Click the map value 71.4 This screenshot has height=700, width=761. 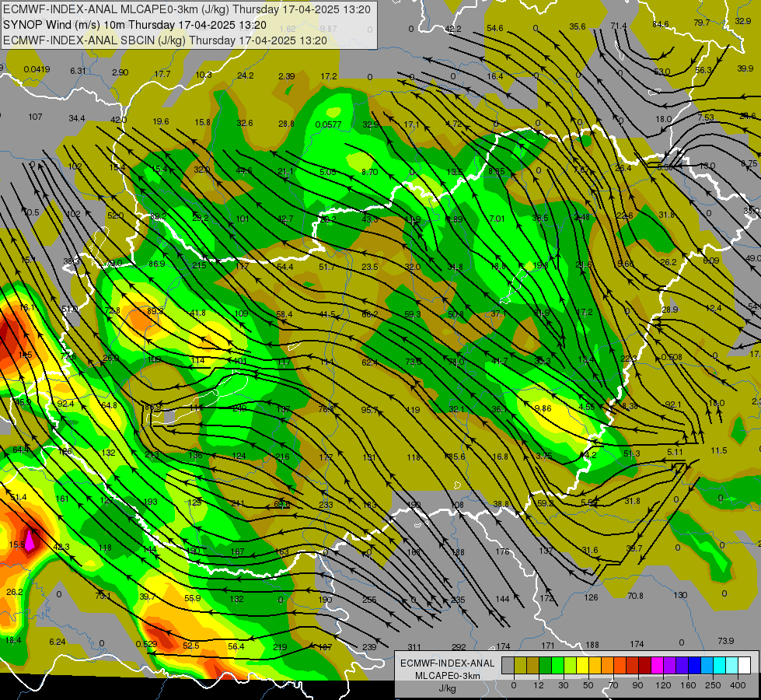coord(618,26)
